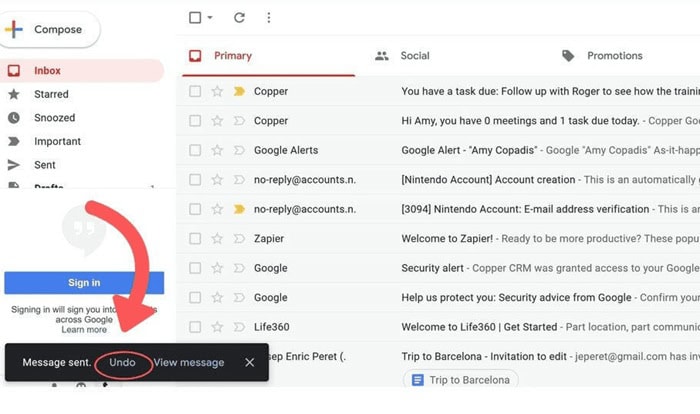The height and width of the screenshot is (414, 700).
Task: Check the Google Alerts email checkbox
Action: [x=195, y=150]
